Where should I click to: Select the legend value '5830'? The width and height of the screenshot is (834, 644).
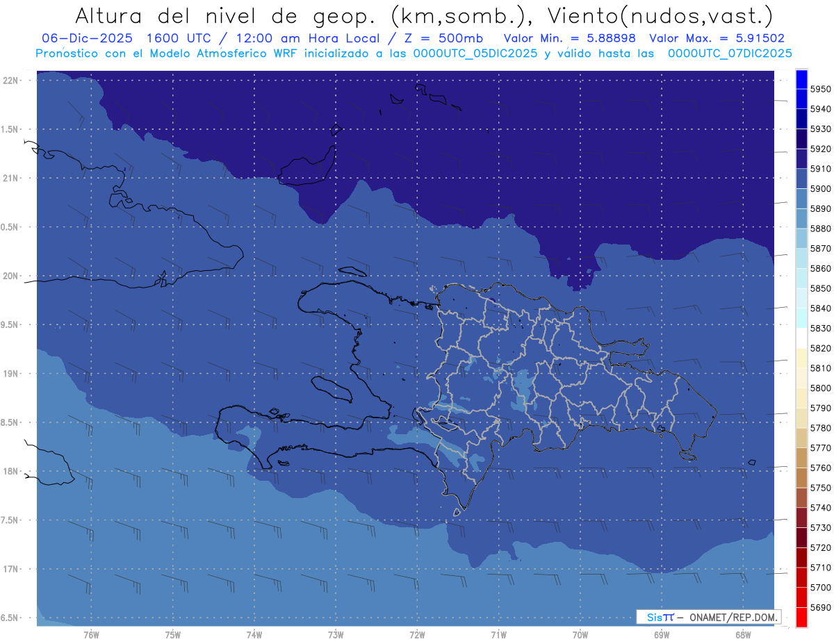(x=821, y=328)
